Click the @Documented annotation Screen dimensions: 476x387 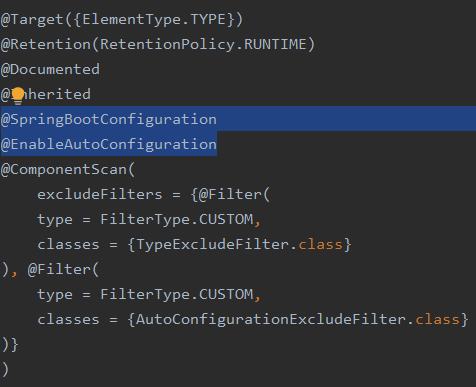click(50, 70)
